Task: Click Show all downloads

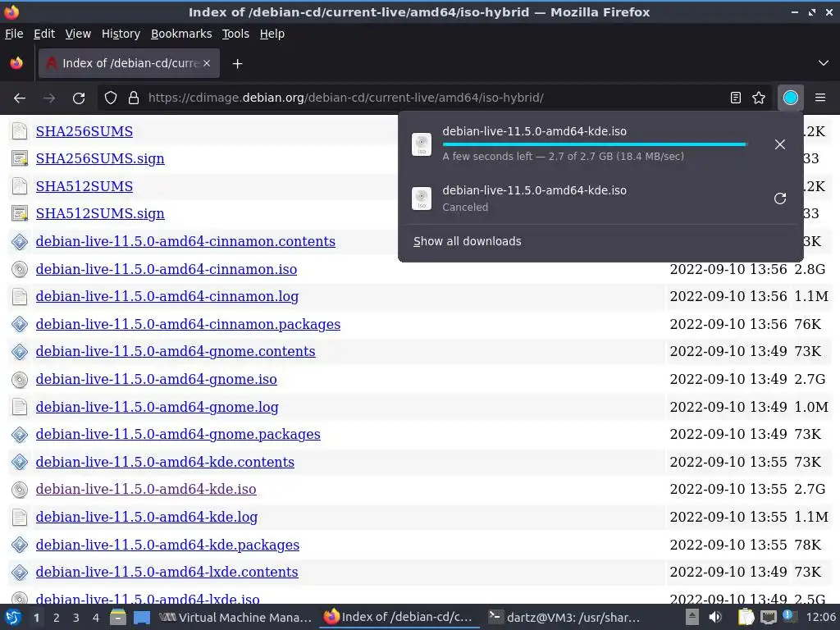Action: (467, 242)
